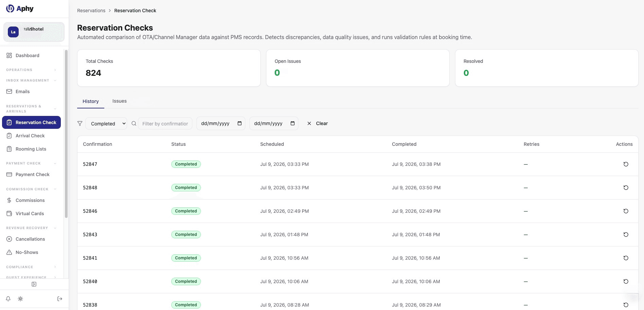644x310 pixels.
Task: Retry check for confirmation 52838
Action: click(x=626, y=305)
